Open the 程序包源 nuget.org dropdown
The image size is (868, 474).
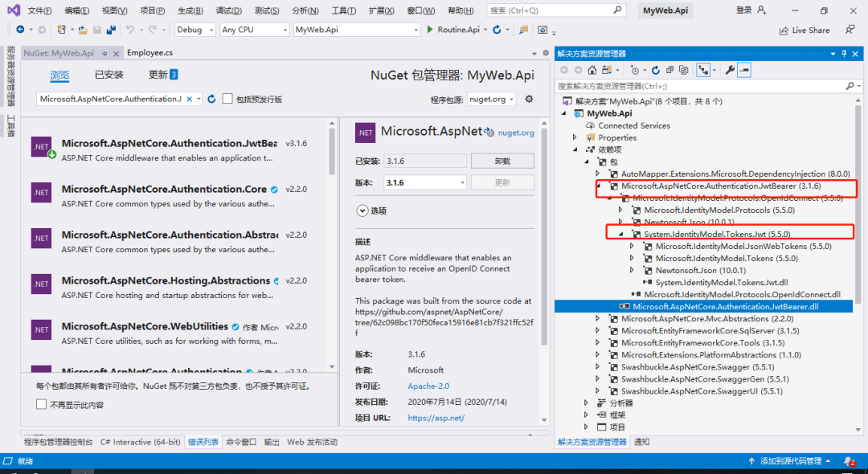[492, 99]
